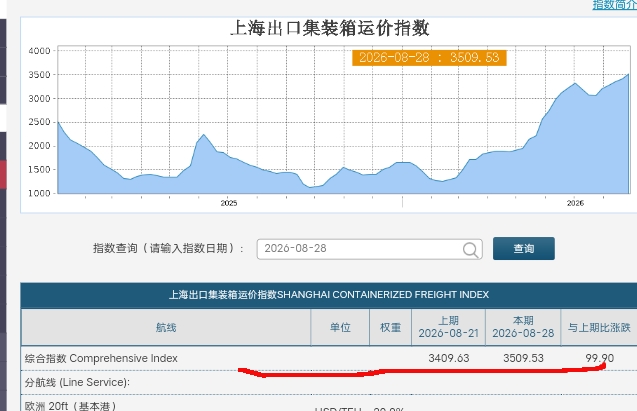This screenshot has width=637, height=411.
Task: Click the 综合指数 Comprehensive Index row label
Action: point(101,359)
